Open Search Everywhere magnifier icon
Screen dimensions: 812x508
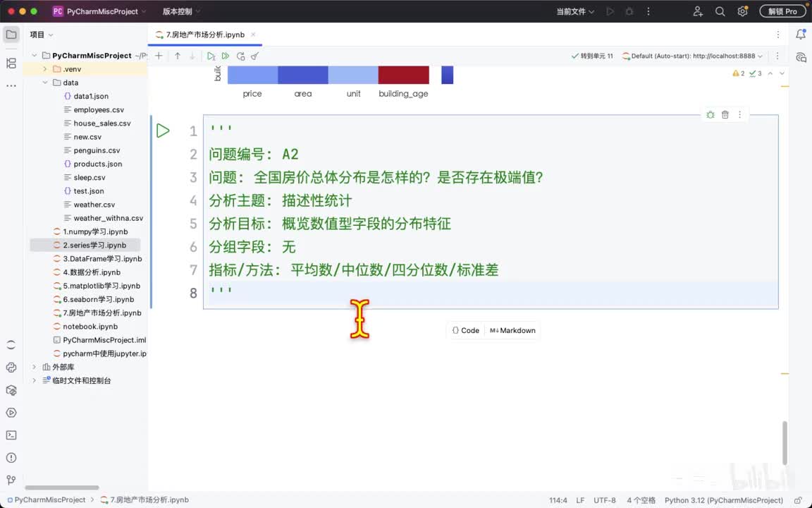(720, 11)
